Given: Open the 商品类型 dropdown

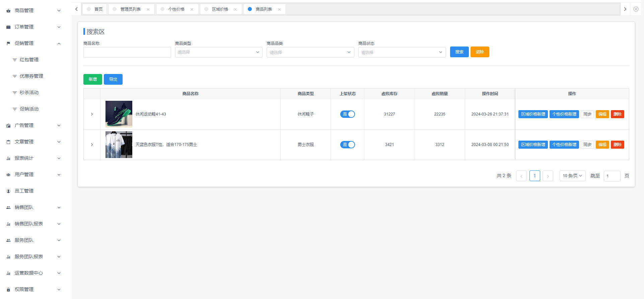Looking at the screenshot, I should point(219,52).
